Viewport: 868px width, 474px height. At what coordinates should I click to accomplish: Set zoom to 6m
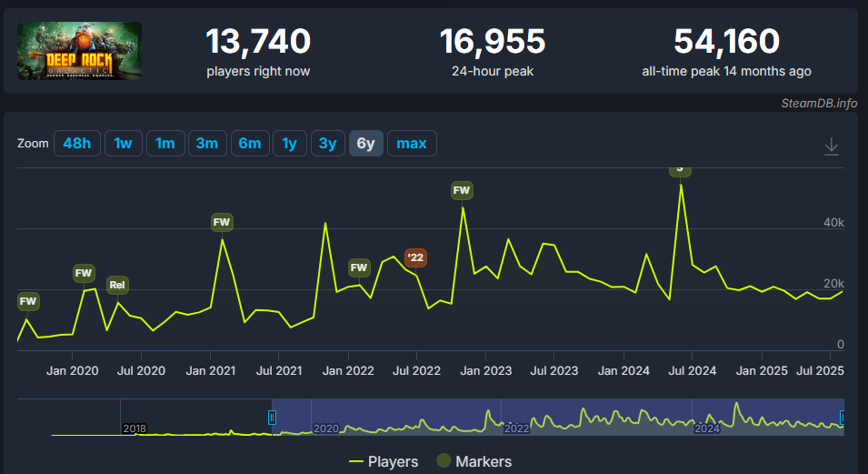pos(250,144)
